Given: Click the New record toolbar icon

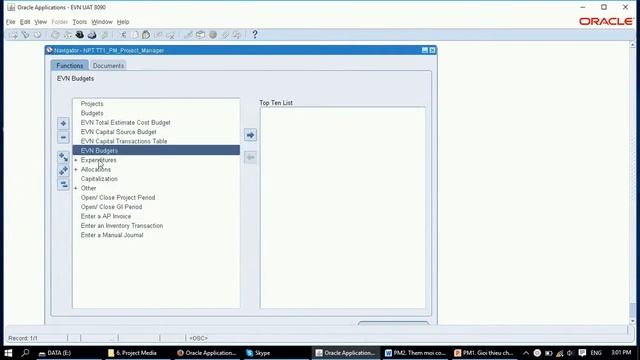Looking at the screenshot, I should pos(13,35).
